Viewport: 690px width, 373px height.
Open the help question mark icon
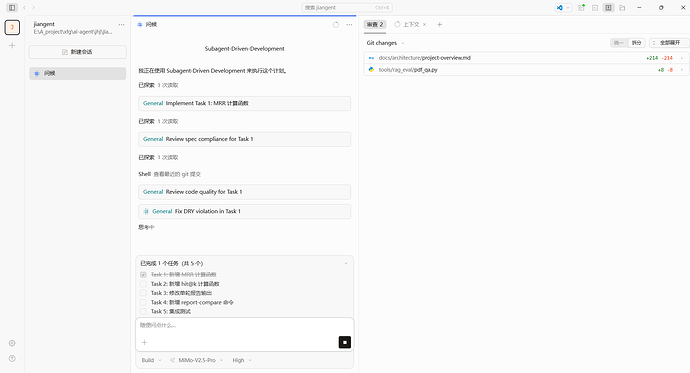coord(12,358)
